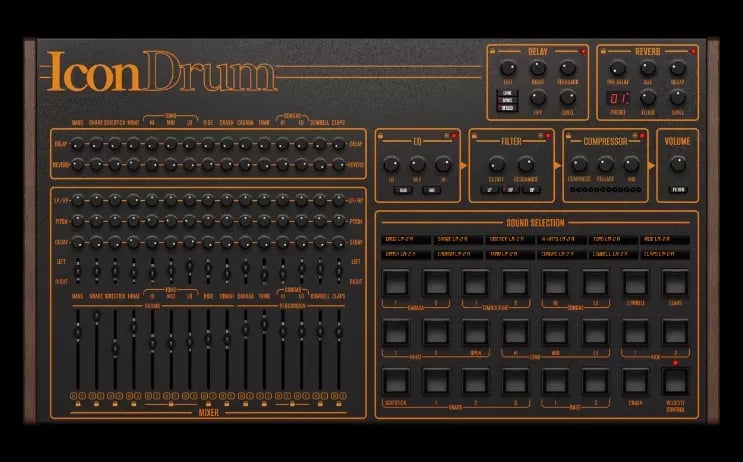The image size is (743, 462).
Task: Click the master Volume knob
Action: (678, 164)
